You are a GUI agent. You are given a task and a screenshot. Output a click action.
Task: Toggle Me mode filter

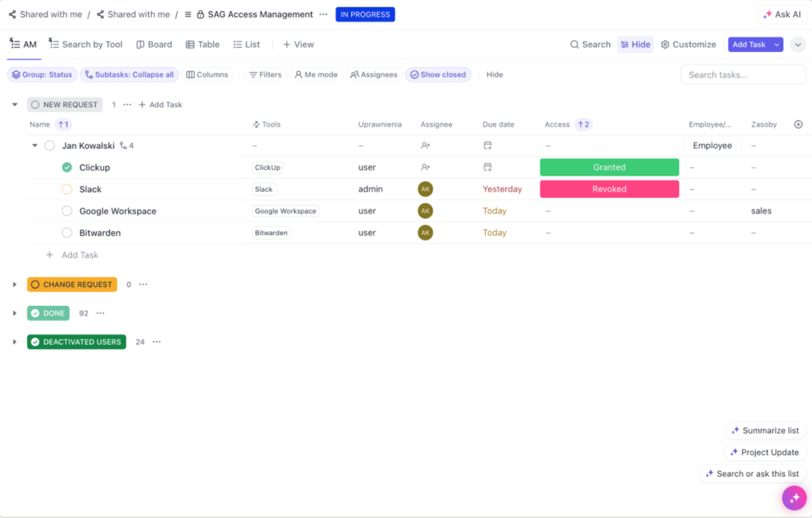[316, 74]
